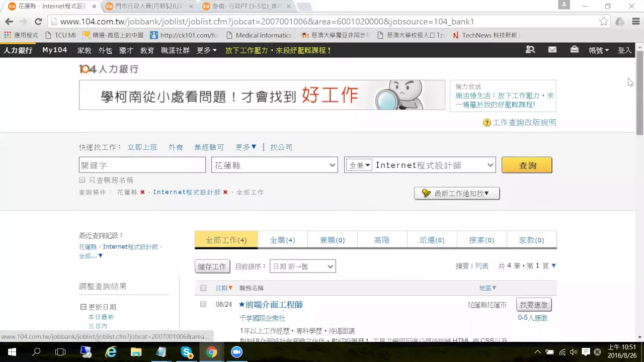Image resolution: width=644 pixels, height=362 pixels.
Task: Filter results by 本日最新
Action: pos(101,317)
